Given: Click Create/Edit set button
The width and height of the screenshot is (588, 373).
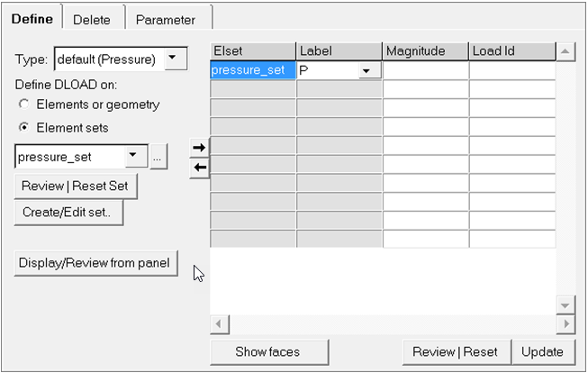Looking at the screenshot, I should [x=68, y=213].
